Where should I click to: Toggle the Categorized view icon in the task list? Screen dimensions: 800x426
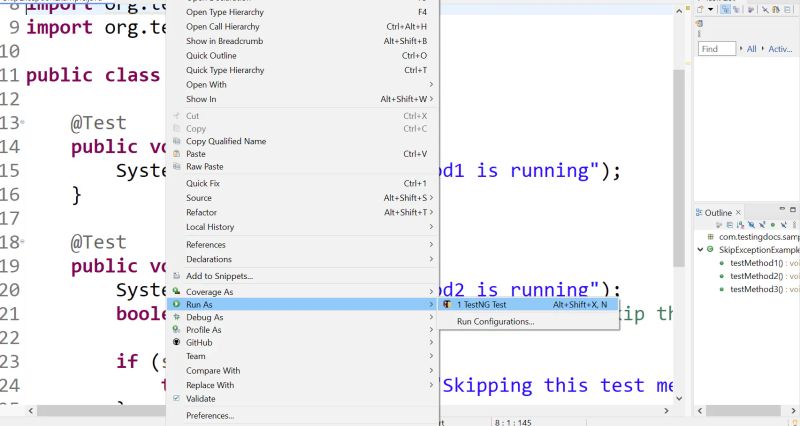[x=726, y=10]
